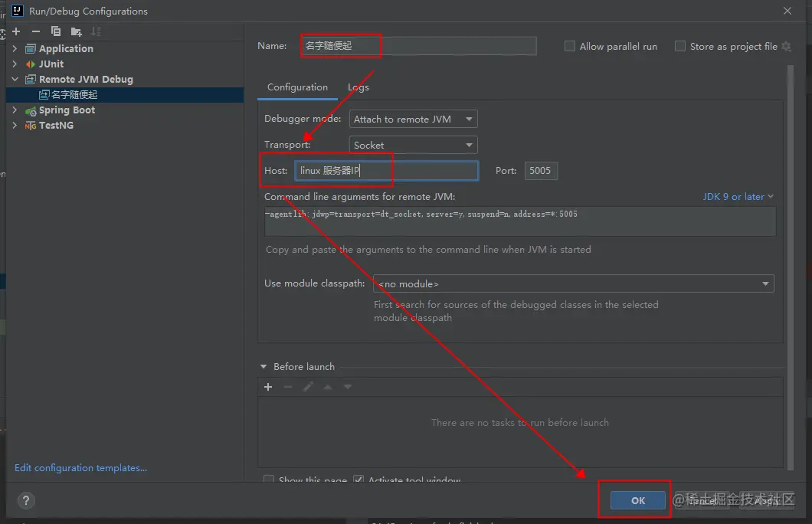This screenshot has width=812, height=524.
Task: Click the TestNG type icon
Action: (x=31, y=126)
